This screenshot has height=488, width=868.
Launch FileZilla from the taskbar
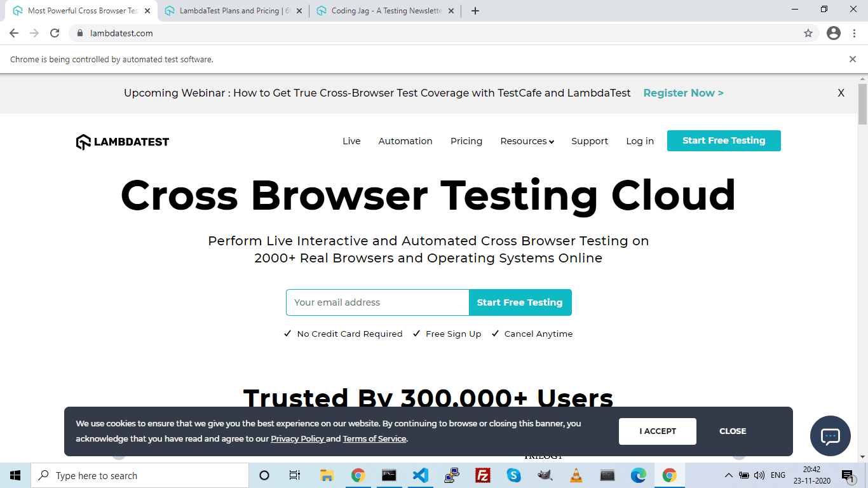[x=482, y=475]
